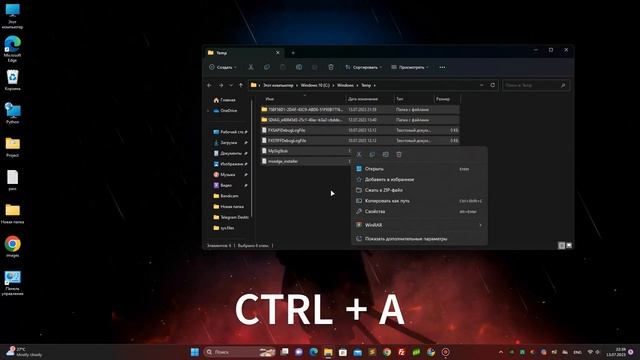Viewport: 640px width, 360px height.
Task: Click the Copy icon in context menu
Action: 372,155
